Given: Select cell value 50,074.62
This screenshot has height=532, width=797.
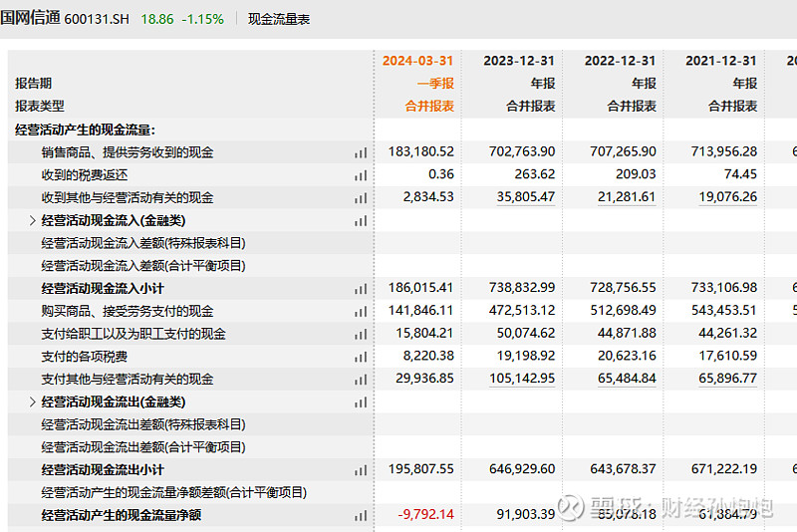Looking at the screenshot, I should [x=526, y=333].
